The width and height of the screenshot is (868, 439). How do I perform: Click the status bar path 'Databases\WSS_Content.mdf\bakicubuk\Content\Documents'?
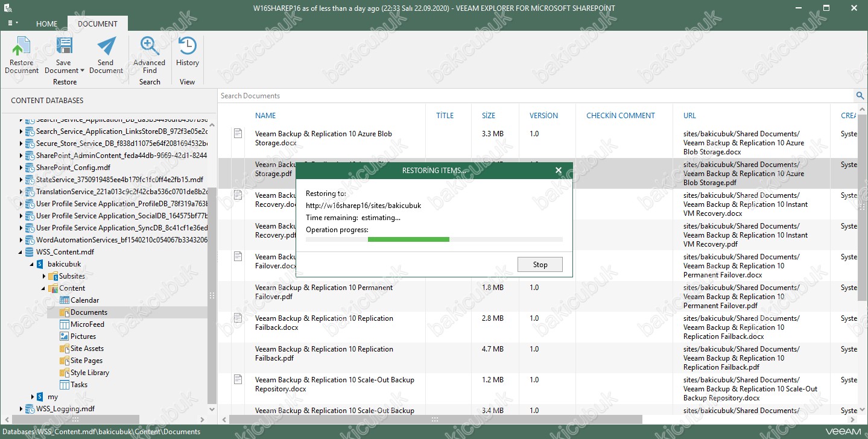click(x=101, y=432)
